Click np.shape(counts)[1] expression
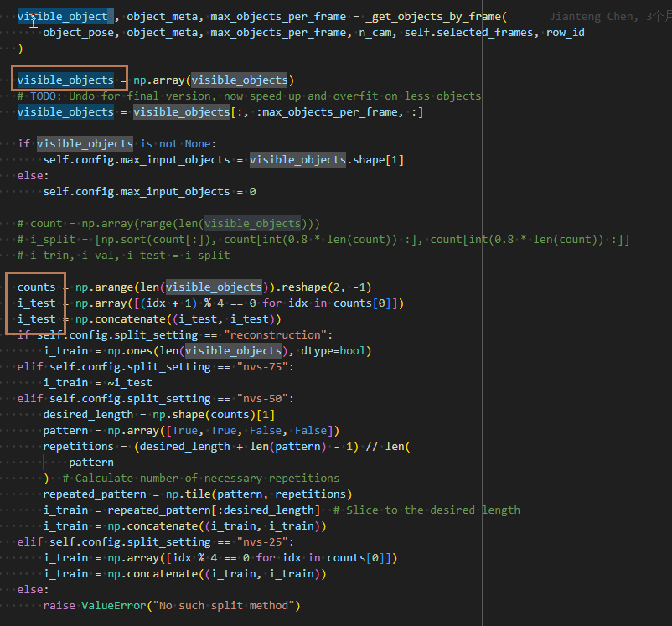This screenshot has width=672, height=626. point(214,415)
